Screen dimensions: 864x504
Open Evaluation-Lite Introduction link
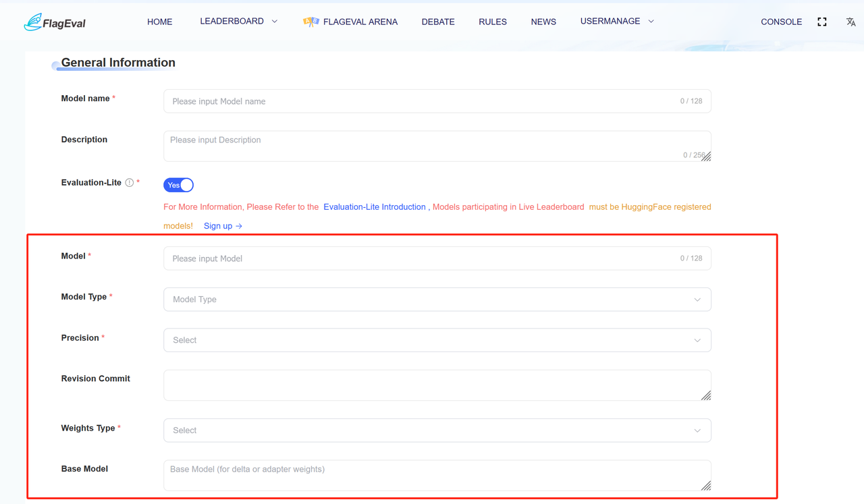pyautogui.click(x=374, y=207)
